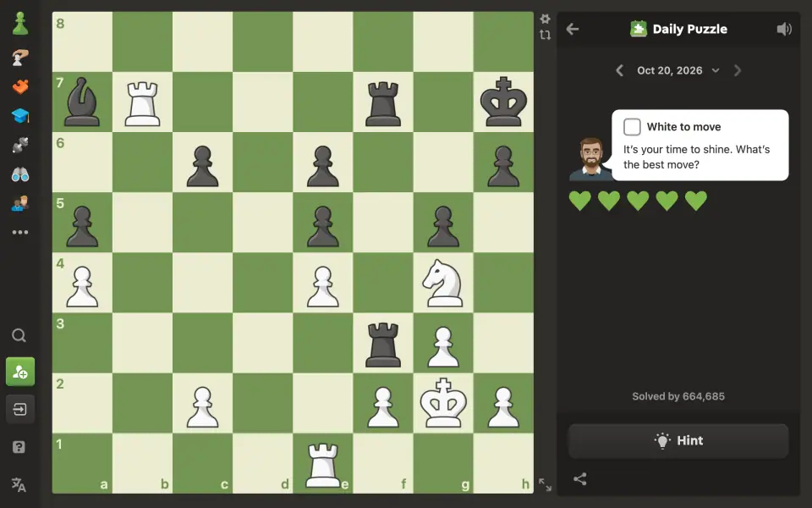Mute the sound speaker icon

(784, 29)
